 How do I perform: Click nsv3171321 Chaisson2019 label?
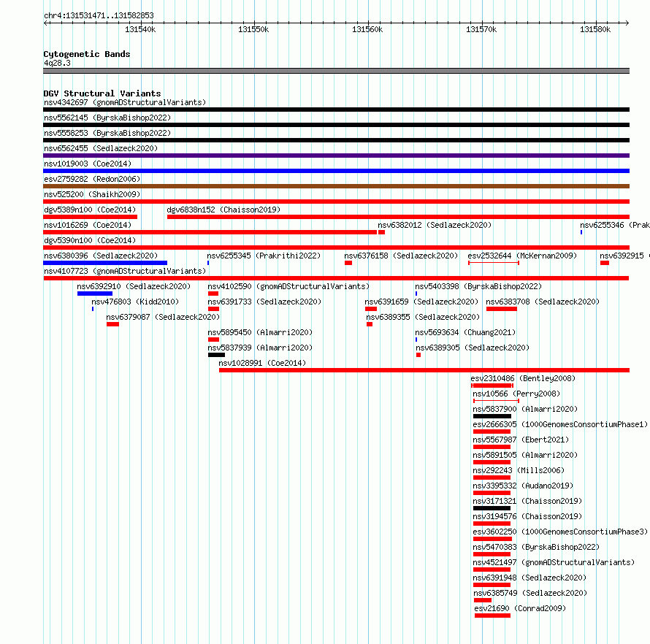(x=528, y=501)
